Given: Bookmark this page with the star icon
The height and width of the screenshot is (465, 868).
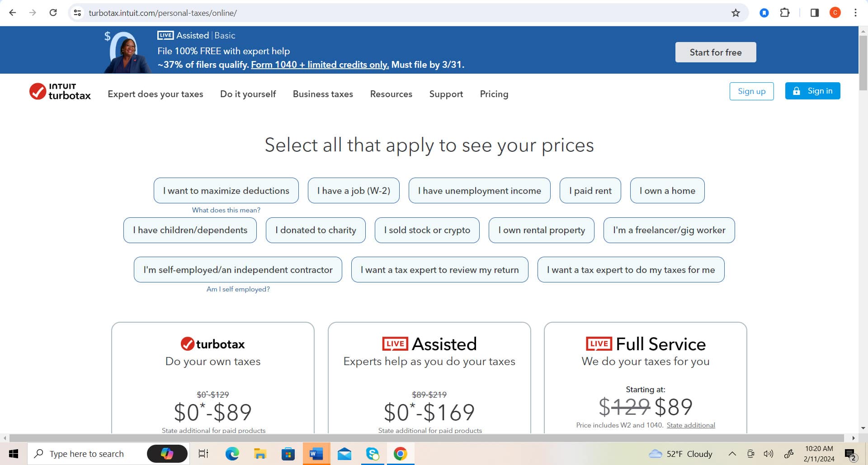Looking at the screenshot, I should pyautogui.click(x=736, y=13).
